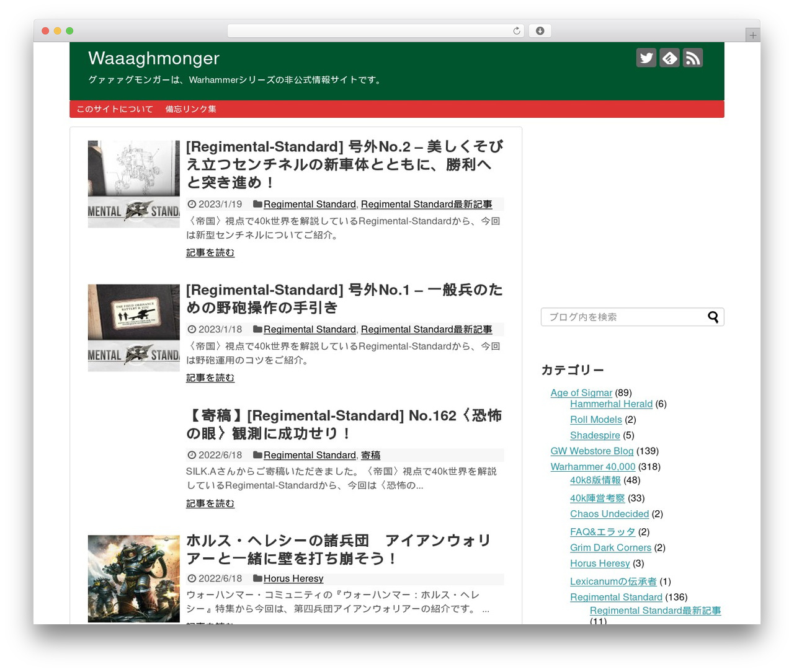This screenshot has width=794, height=672.
Task: Open the RSS feed icon
Action: click(693, 58)
